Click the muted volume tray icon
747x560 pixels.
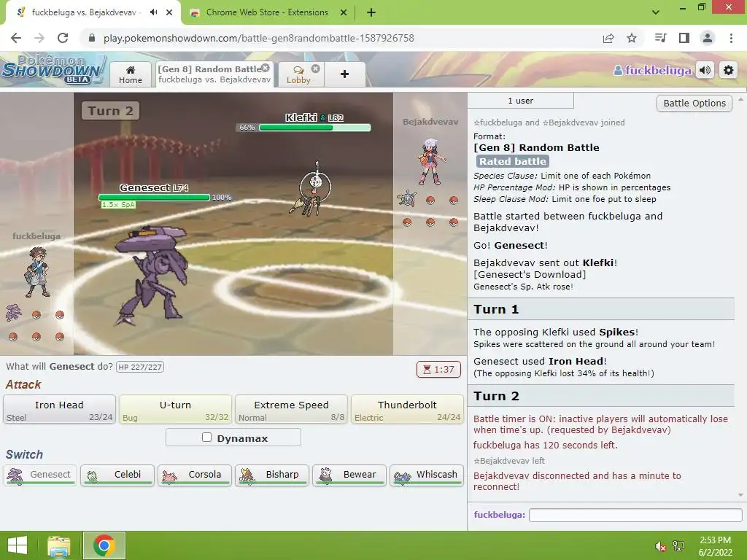660,546
